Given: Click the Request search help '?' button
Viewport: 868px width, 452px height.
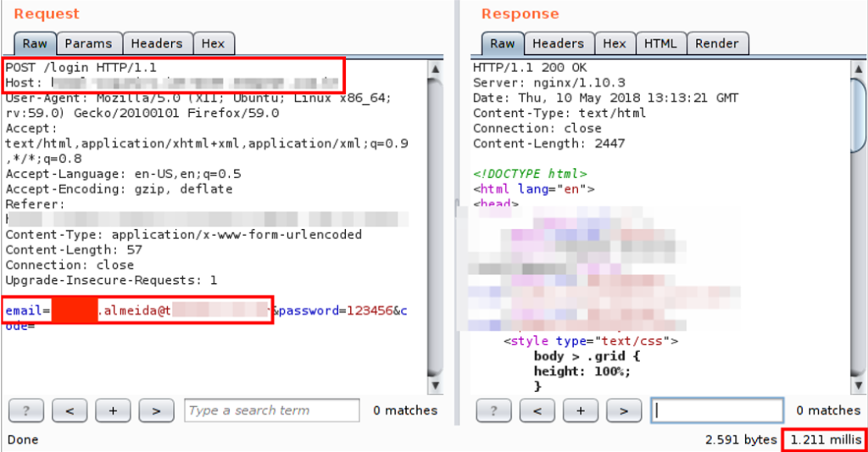Looking at the screenshot, I should [26, 410].
